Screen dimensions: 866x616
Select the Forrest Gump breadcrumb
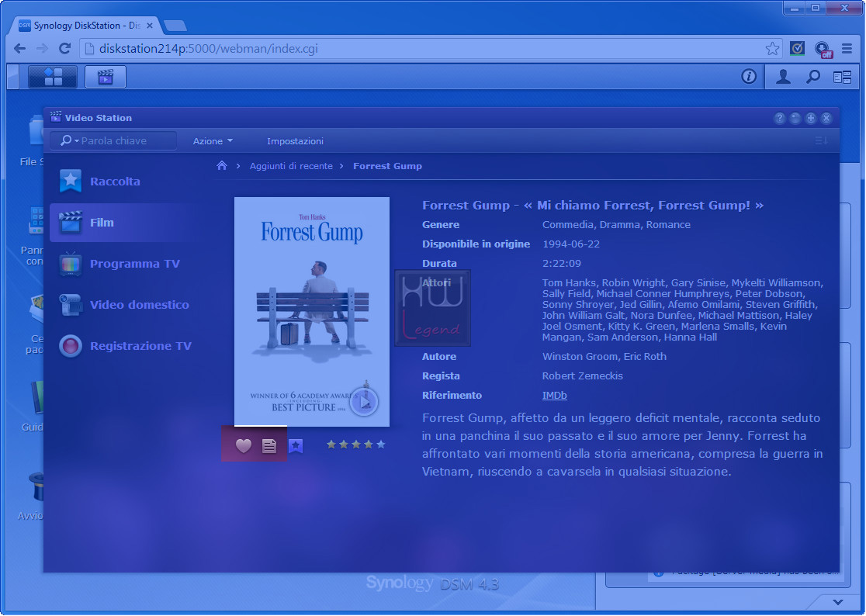tap(388, 166)
